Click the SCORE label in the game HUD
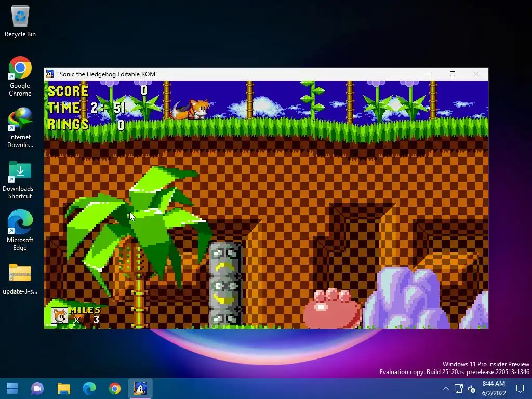The height and width of the screenshot is (399, 532). tap(68, 91)
